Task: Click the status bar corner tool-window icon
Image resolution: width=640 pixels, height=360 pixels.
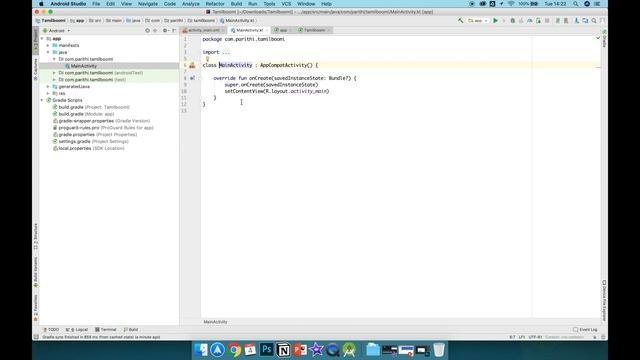Action: (x=36, y=337)
